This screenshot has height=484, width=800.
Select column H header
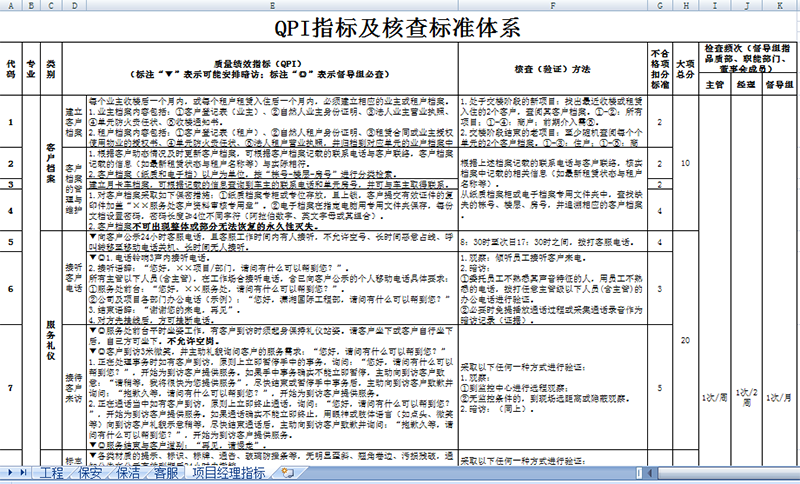[686, 6]
